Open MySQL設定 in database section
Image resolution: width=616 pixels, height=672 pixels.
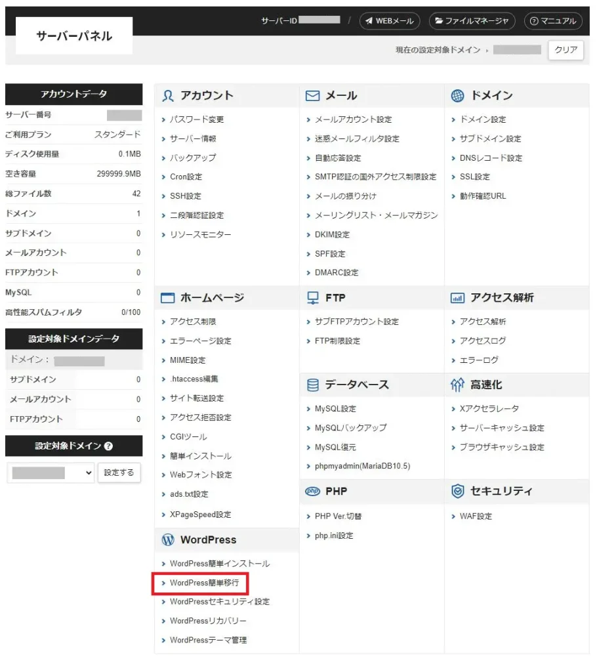coord(335,409)
